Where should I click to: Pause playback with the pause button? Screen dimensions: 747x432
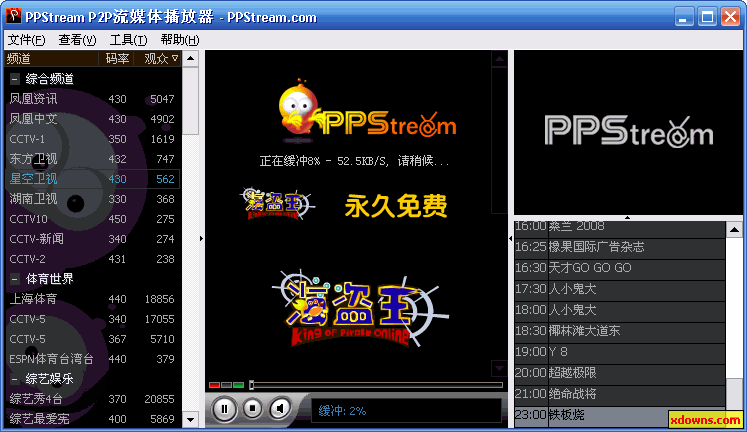tap(224, 409)
